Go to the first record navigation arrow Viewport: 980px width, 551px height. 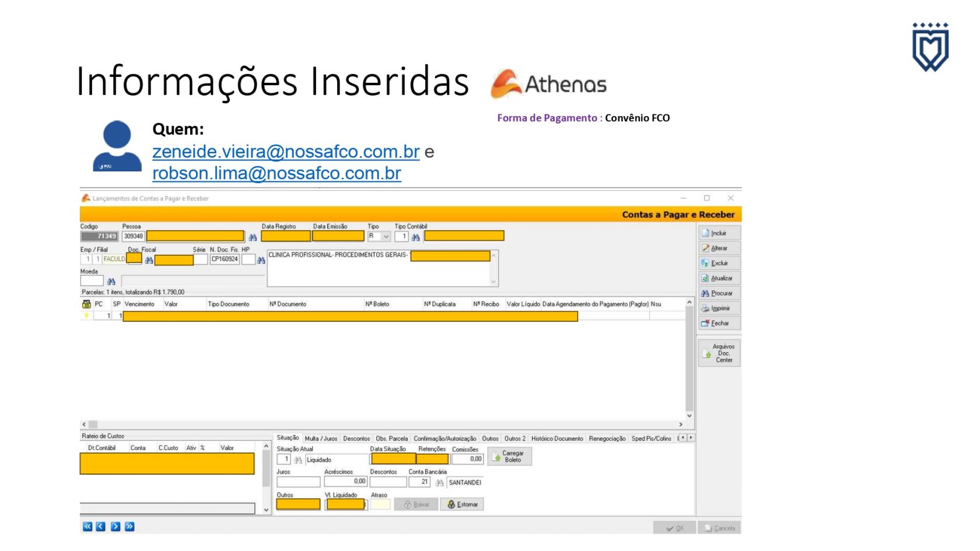coord(87,527)
